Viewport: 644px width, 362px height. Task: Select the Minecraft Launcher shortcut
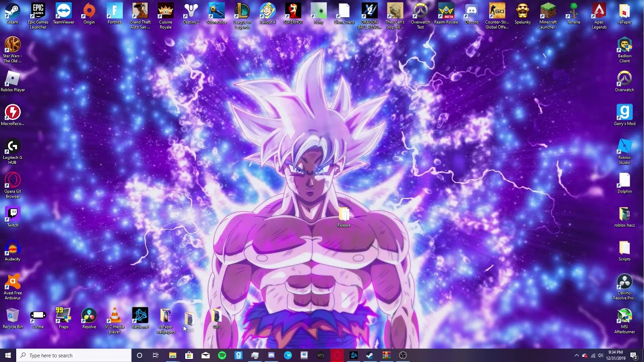tap(548, 16)
